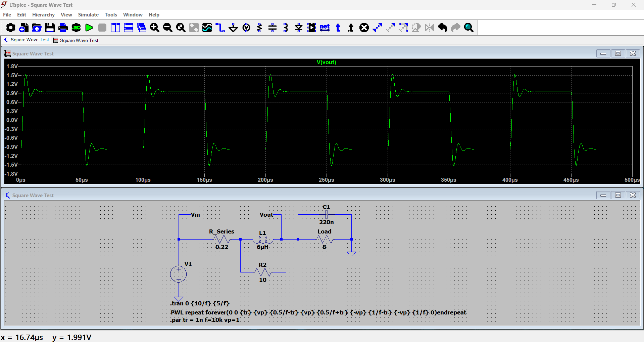Open the Window menu
Image resolution: width=644 pixels, height=342 pixels.
click(133, 15)
